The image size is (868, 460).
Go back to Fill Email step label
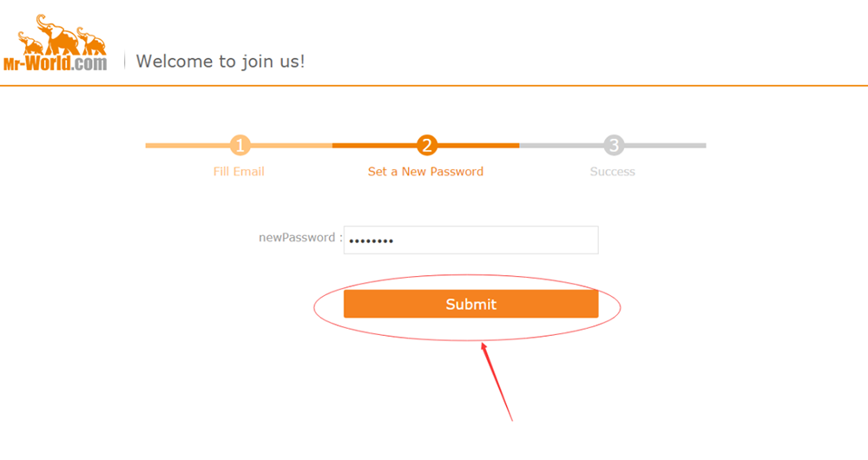click(239, 172)
